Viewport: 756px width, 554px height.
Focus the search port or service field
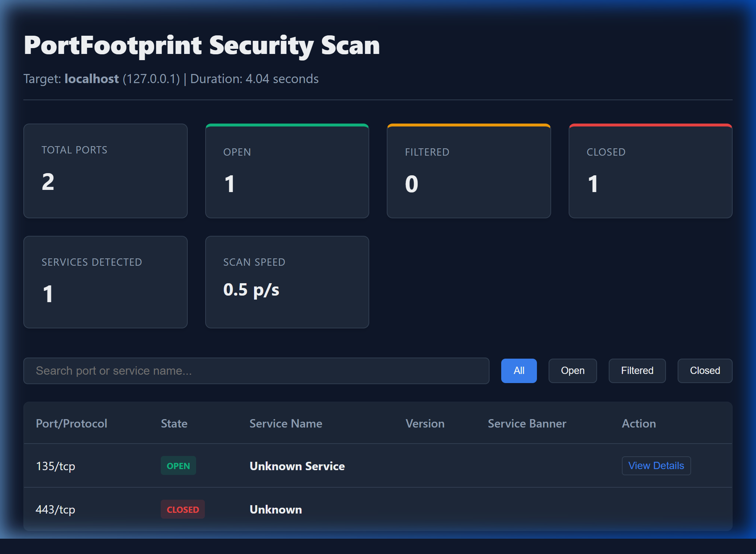(x=256, y=371)
